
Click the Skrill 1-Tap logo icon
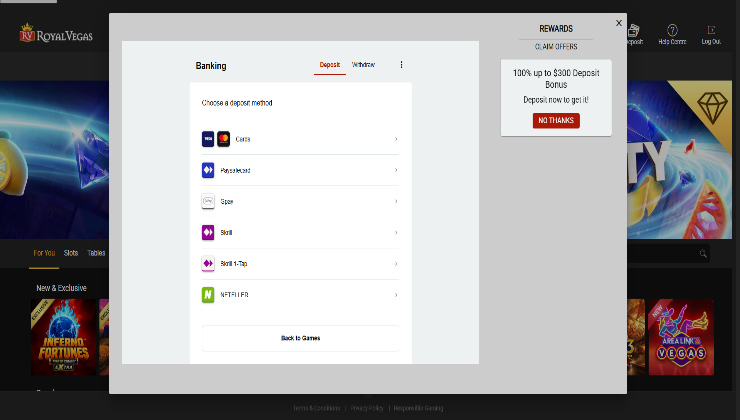208,264
